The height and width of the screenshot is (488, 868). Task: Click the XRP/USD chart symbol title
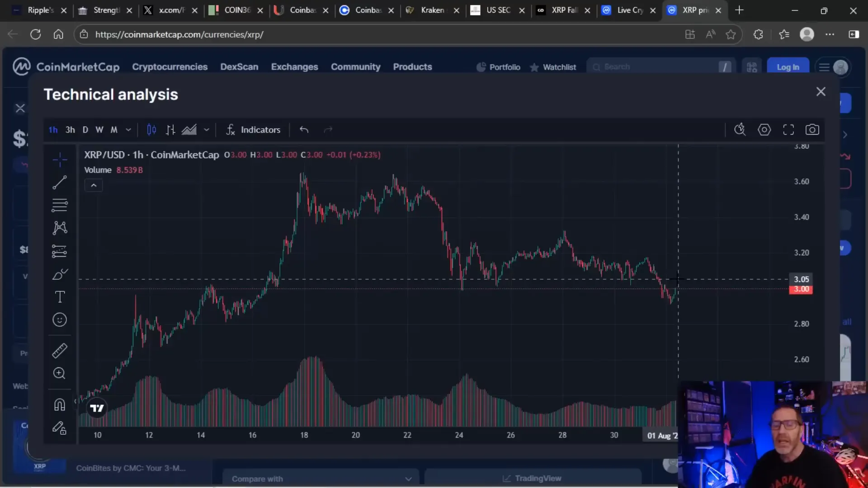point(151,155)
